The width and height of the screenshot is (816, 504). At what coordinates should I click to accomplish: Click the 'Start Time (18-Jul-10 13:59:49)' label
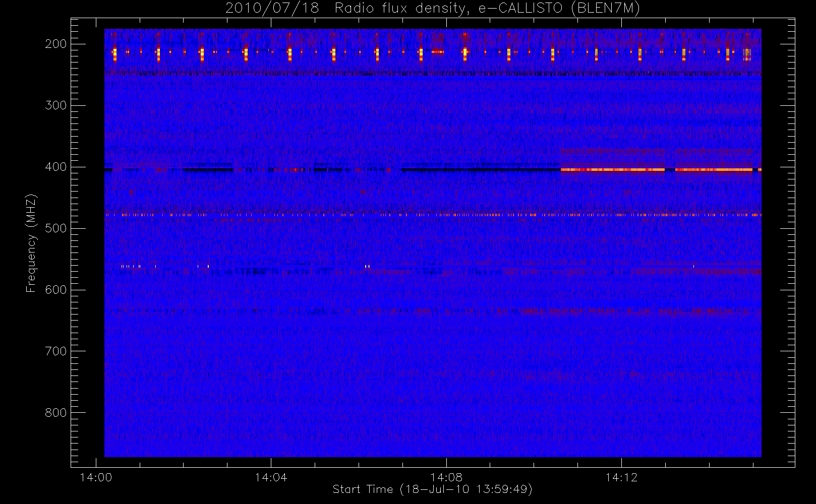coord(433,489)
